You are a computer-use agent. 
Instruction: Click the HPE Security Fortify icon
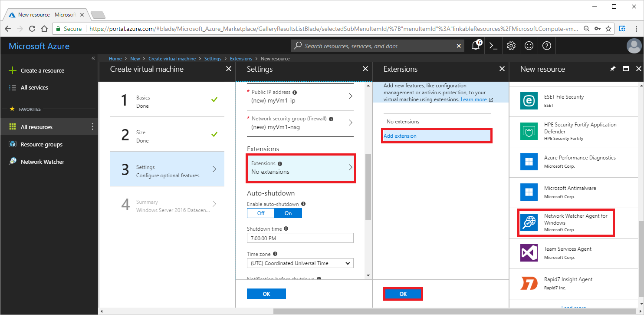529,131
